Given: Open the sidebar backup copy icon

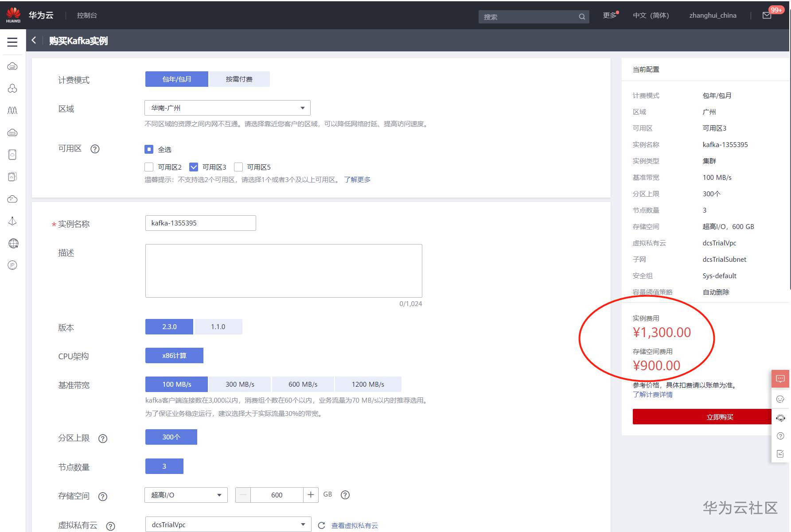Looking at the screenshot, I should coord(12,177).
